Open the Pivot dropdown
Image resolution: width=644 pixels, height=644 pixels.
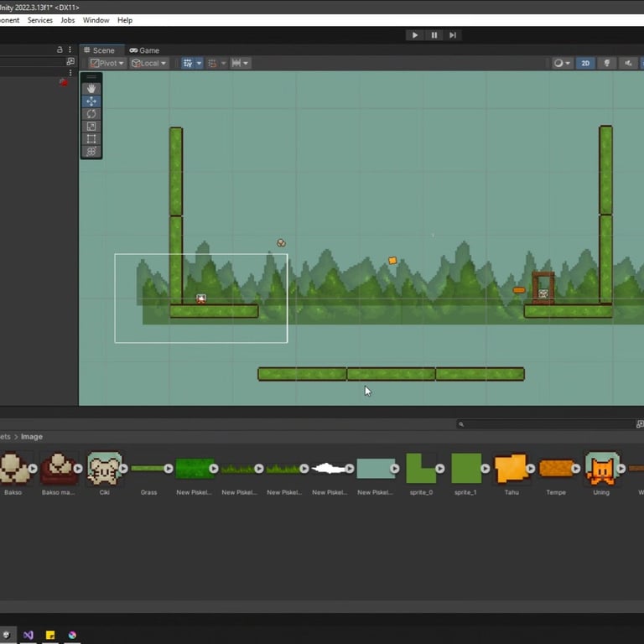click(x=107, y=63)
